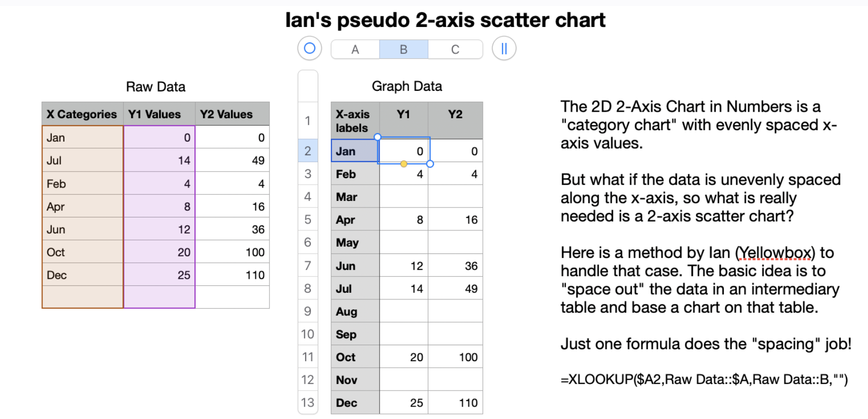868x419 pixels.
Task: Click the Yellowbox link in the description
Action: tap(774, 253)
